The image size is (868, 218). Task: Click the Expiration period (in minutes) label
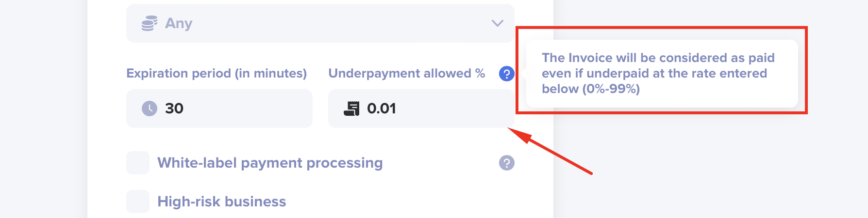217,74
